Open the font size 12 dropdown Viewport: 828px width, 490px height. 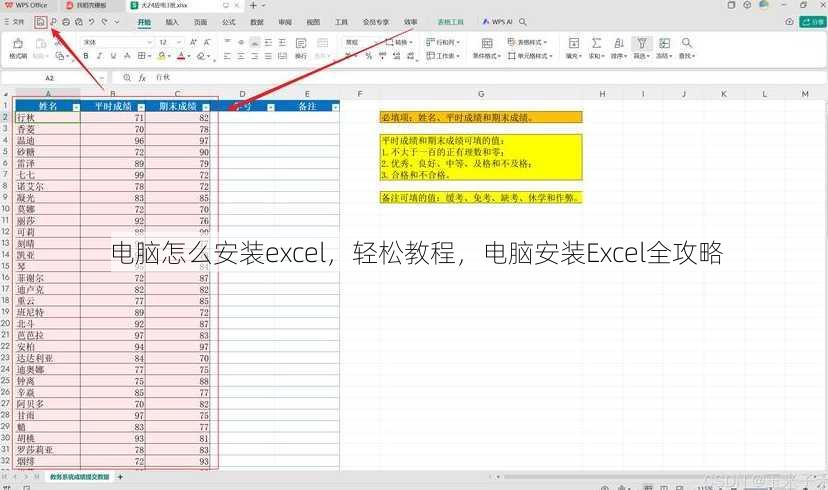179,42
